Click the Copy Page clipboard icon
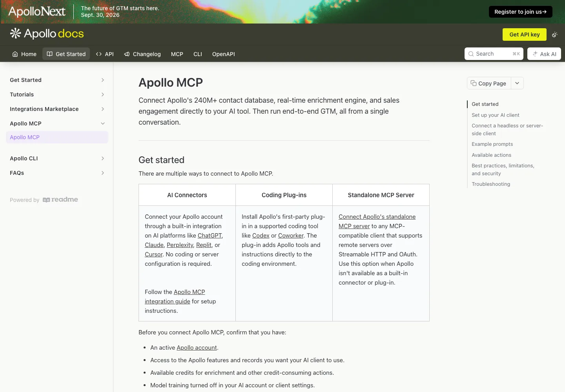Screen dimensions: 565x392 click(474, 83)
